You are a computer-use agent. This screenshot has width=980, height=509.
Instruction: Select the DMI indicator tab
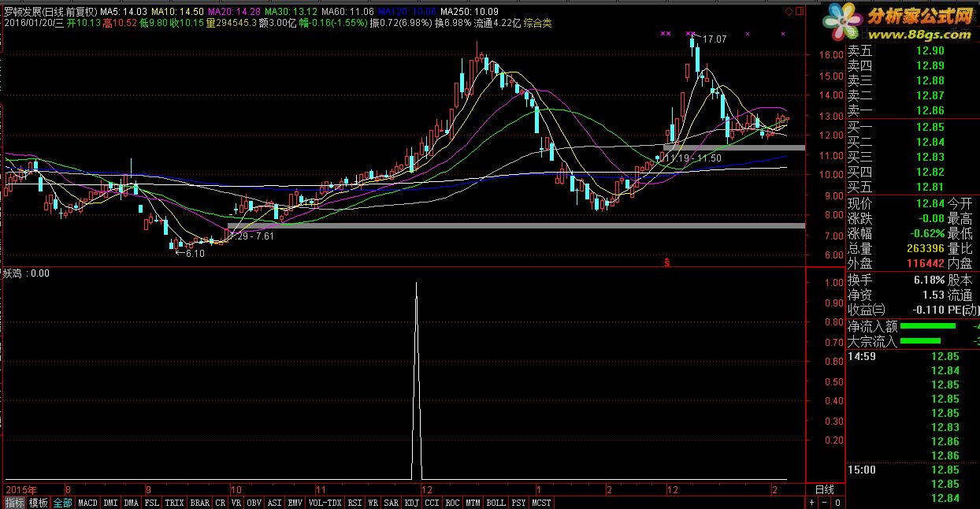(x=110, y=502)
